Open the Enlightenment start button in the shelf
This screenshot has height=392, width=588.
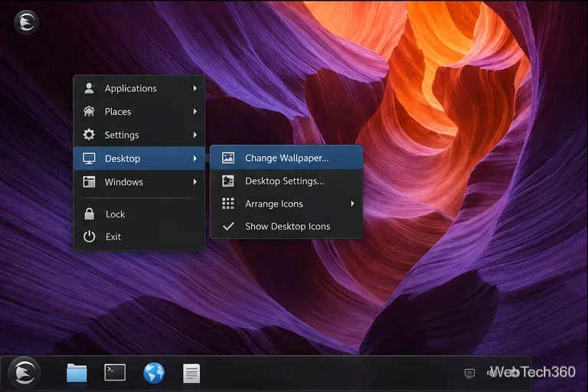[24, 373]
